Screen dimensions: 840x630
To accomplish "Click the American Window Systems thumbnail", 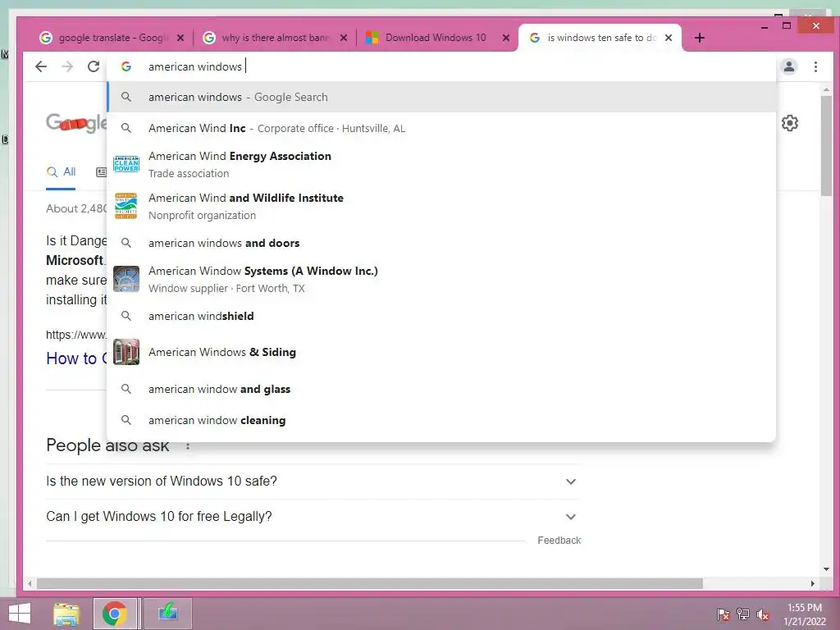I will coord(126,279).
